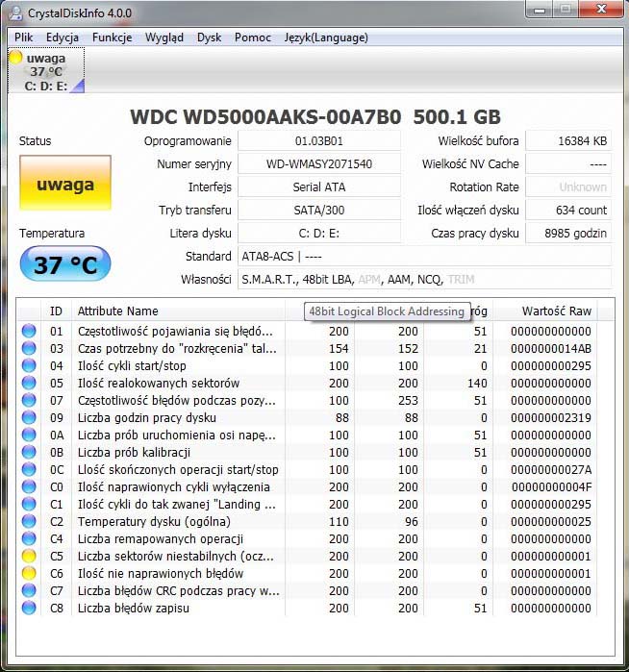Open the Język(Language) menu
The width and height of the screenshot is (629, 672).
coord(326,37)
